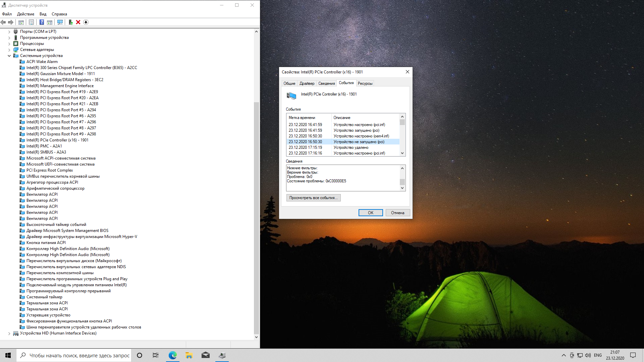Open Windows Start menu
This screenshot has width=644, height=362.
(x=8, y=355)
